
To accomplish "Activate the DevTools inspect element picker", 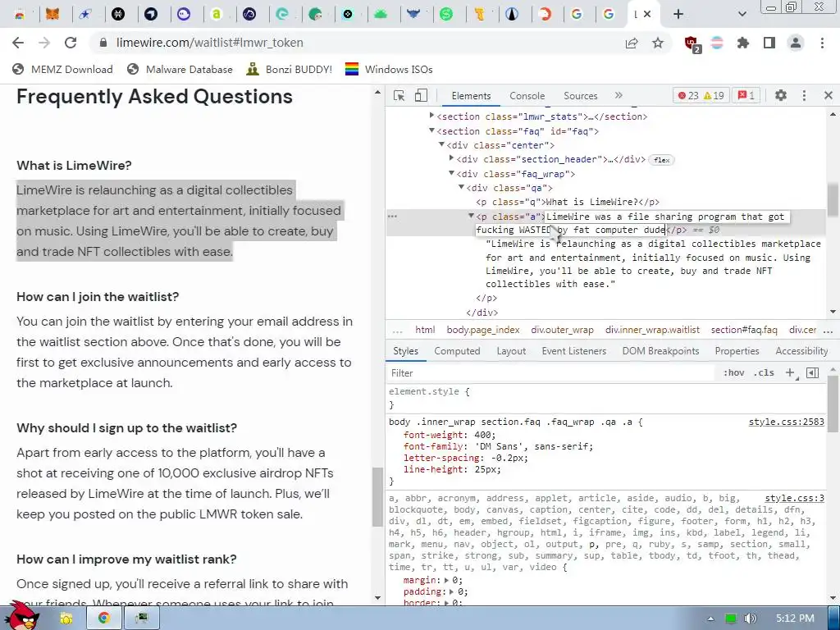I will coord(399,96).
